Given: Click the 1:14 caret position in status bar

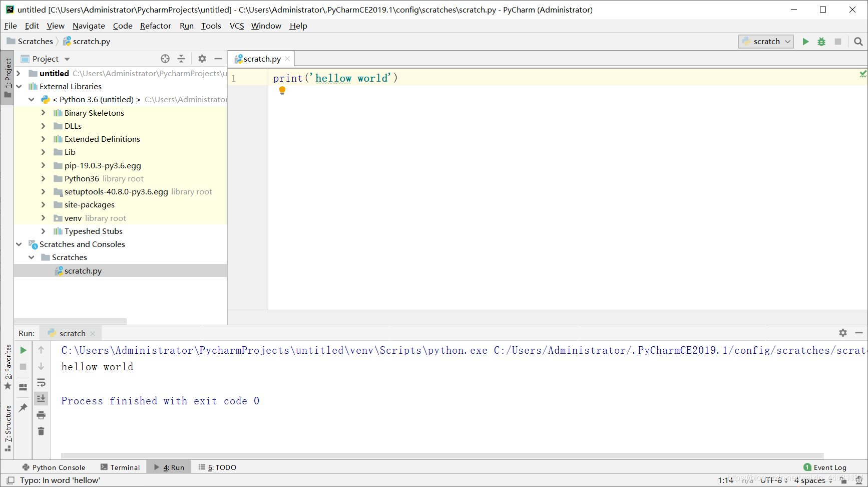Looking at the screenshot, I should 726,480.
